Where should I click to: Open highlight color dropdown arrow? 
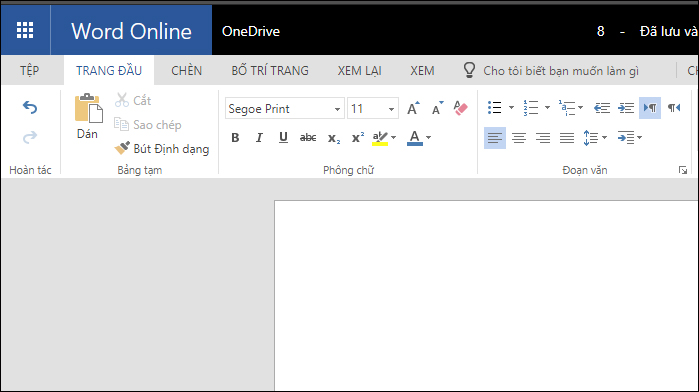393,138
